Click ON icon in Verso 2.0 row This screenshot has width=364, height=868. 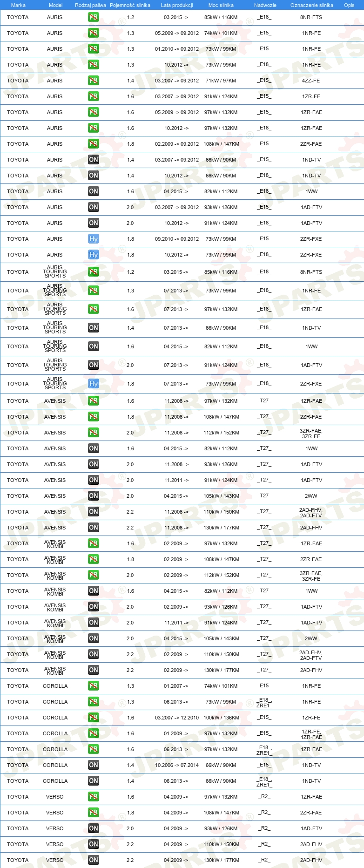(x=94, y=828)
